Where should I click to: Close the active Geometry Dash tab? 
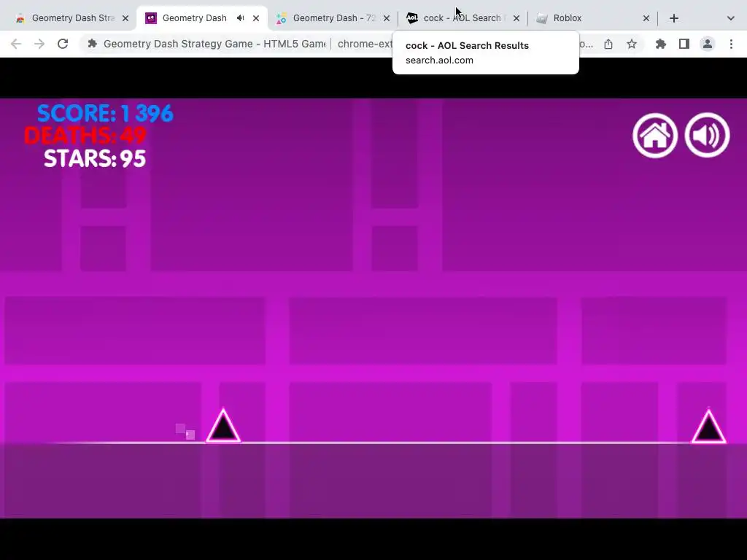pos(256,18)
